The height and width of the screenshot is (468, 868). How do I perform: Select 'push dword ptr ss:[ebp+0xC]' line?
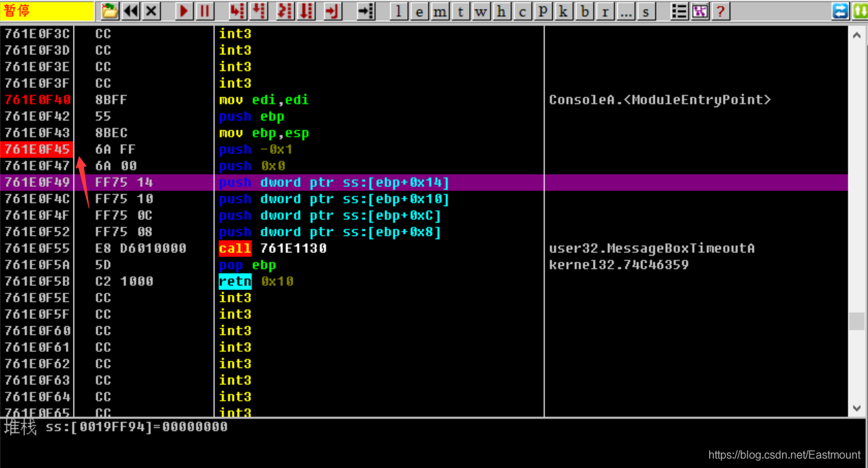point(330,215)
